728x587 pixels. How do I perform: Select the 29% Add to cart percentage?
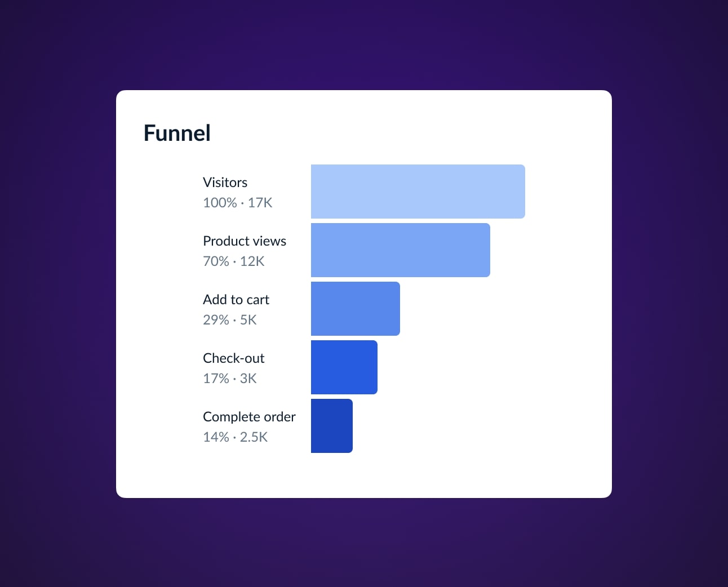[216, 320]
